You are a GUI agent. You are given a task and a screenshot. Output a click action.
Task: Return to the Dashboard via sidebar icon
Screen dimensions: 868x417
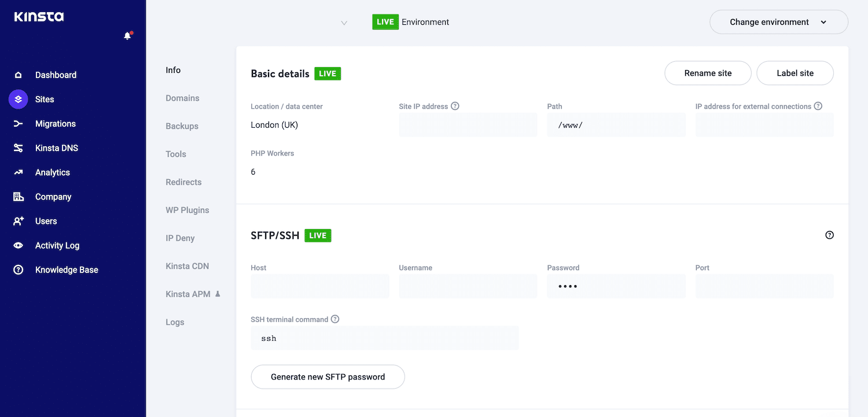(18, 75)
